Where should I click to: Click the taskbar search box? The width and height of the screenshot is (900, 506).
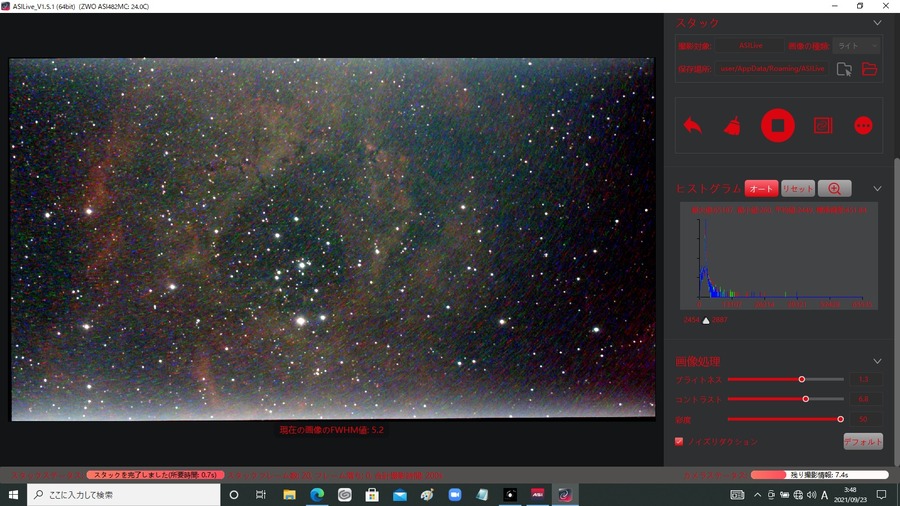coord(123,495)
